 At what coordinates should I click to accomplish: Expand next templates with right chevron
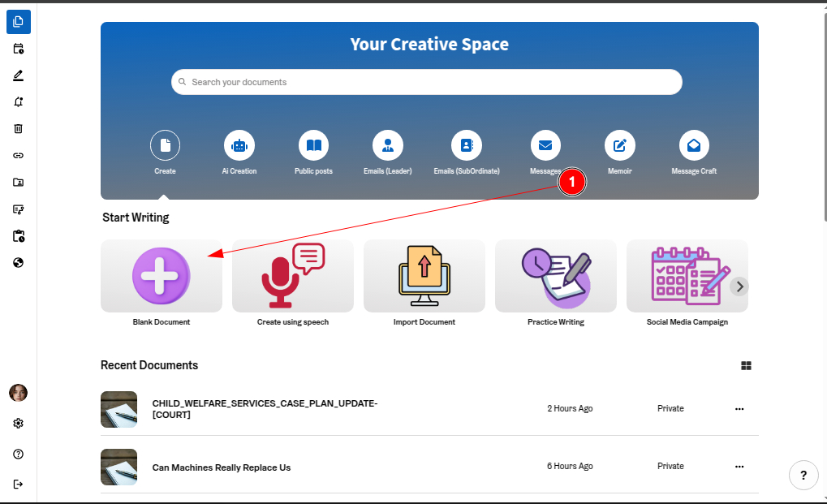point(739,286)
